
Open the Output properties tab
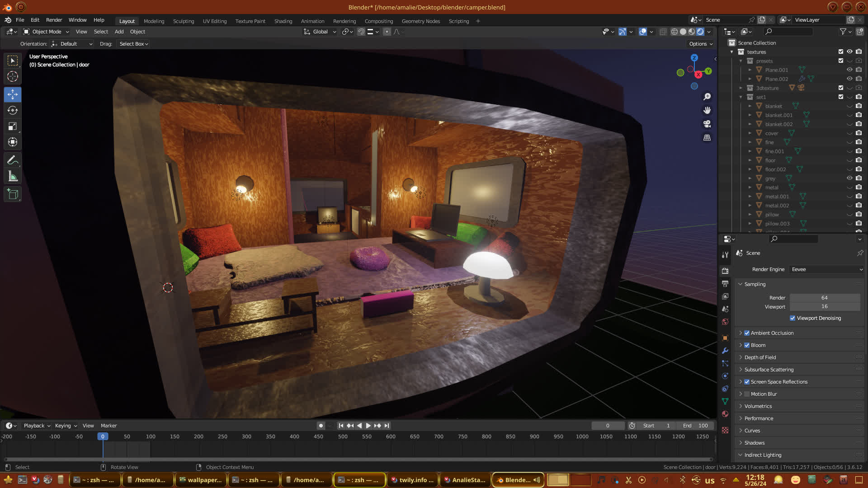click(725, 284)
